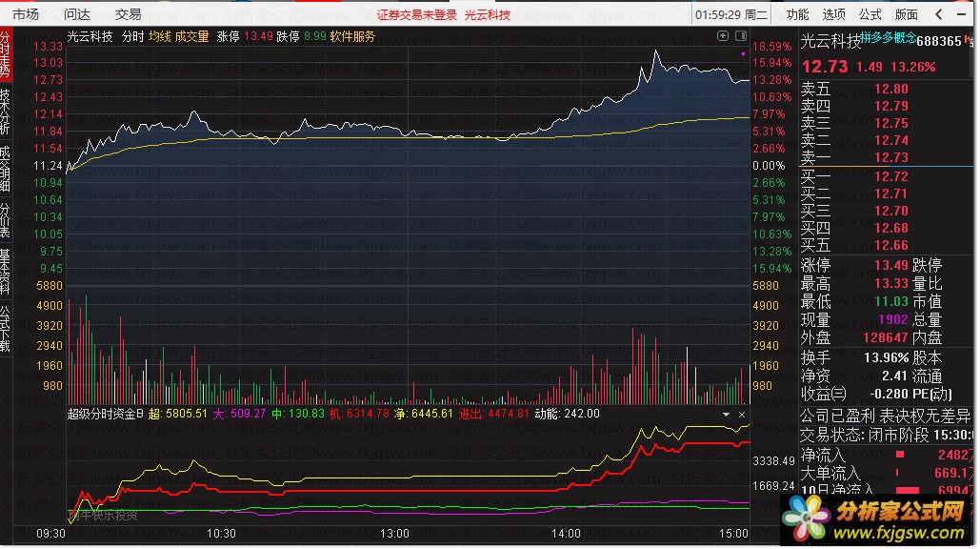Select the 分价表 sidebar tab
The width and height of the screenshot is (980, 549).
(5, 219)
